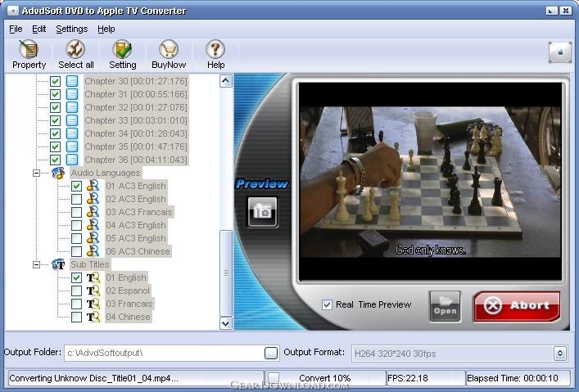Viewport: 579px width, 392px height.
Task: Click the BuyNow shopping cart icon
Action: tap(169, 49)
